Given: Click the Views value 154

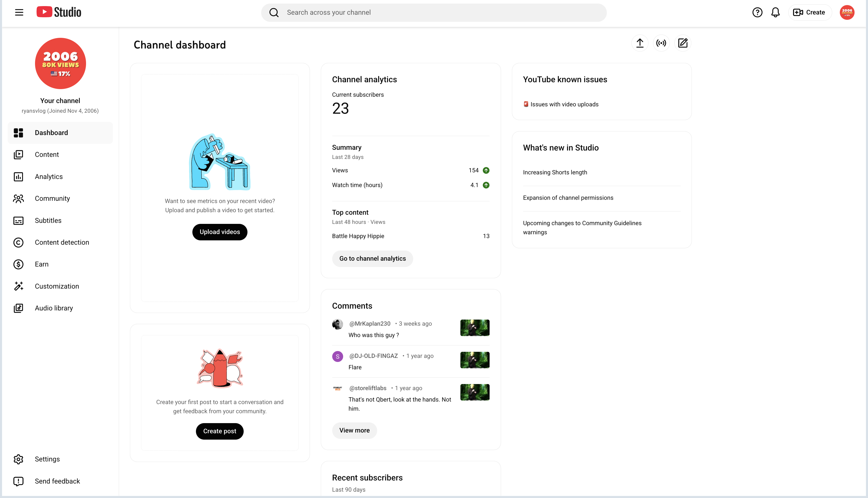Looking at the screenshot, I should pyautogui.click(x=473, y=170).
